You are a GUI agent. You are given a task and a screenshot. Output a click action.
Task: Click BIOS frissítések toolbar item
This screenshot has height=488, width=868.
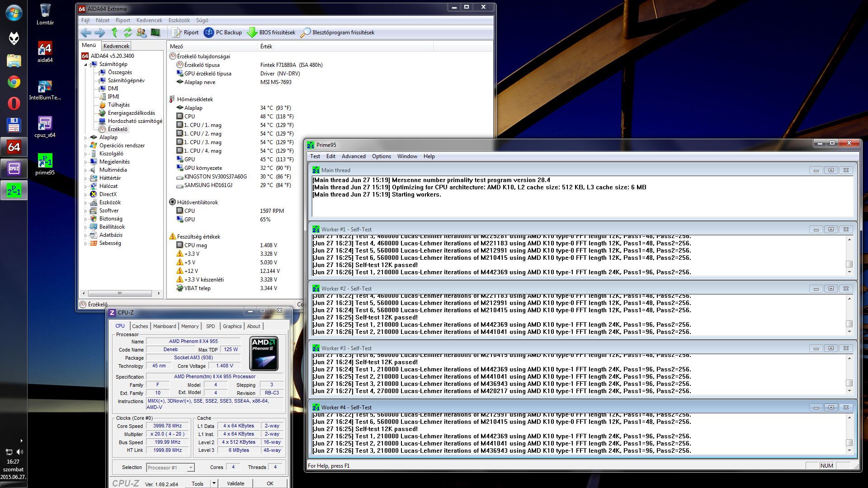click(271, 33)
